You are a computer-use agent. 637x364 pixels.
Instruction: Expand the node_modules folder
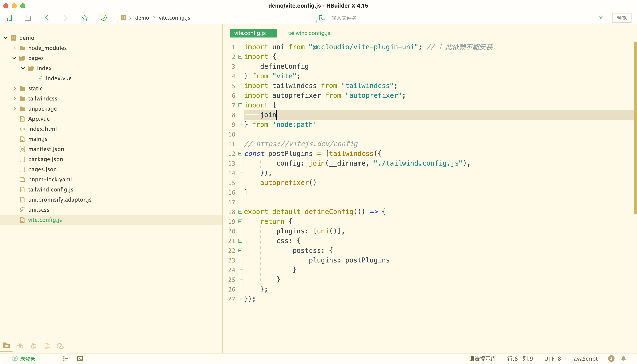point(15,48)
